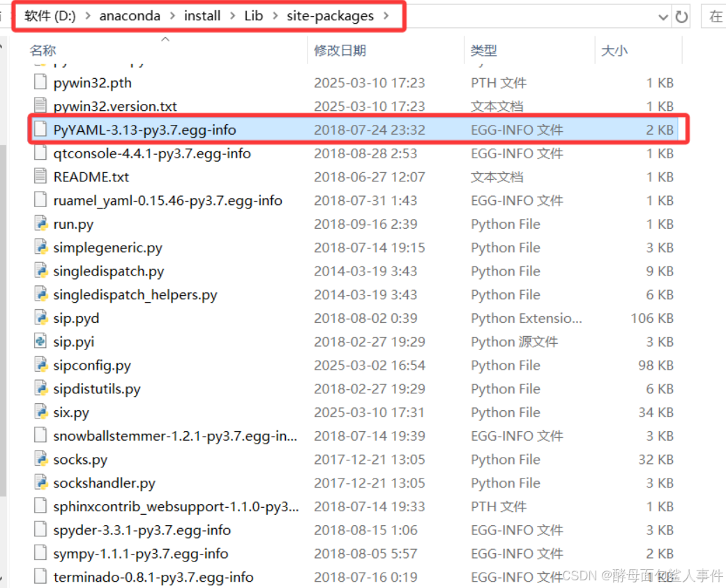
Task: Select the simplegeneric.py file icon
Action: point(40,248)
